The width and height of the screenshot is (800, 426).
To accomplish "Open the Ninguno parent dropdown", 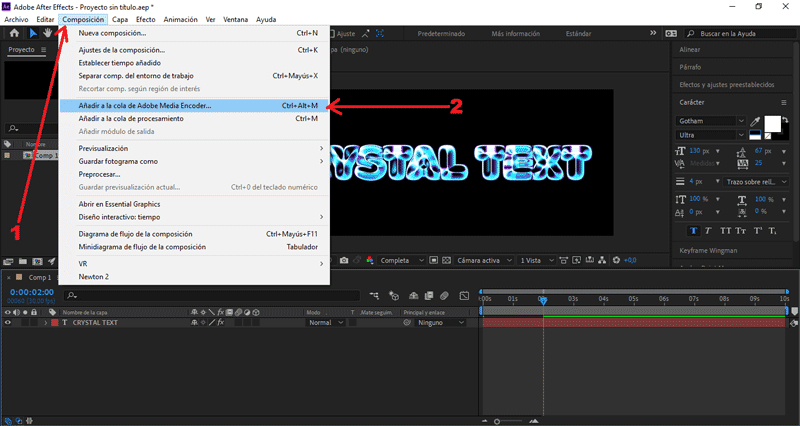I will point(440,322).
